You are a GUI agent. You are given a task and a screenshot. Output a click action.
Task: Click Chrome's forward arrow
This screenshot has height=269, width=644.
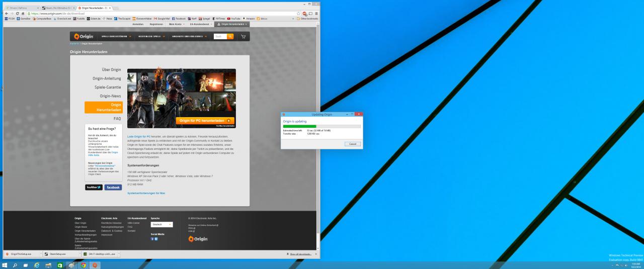pos(11,14)
